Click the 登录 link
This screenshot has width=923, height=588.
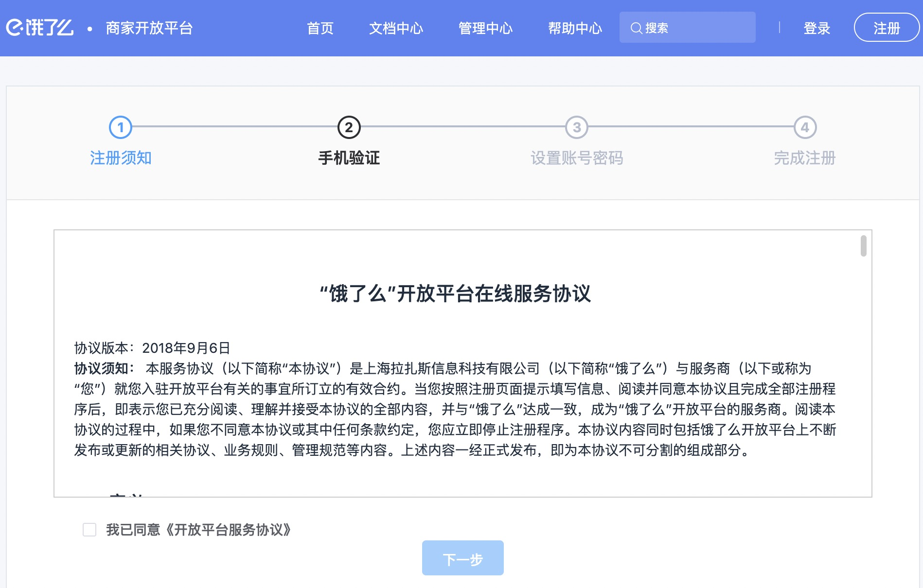(816, 28)
